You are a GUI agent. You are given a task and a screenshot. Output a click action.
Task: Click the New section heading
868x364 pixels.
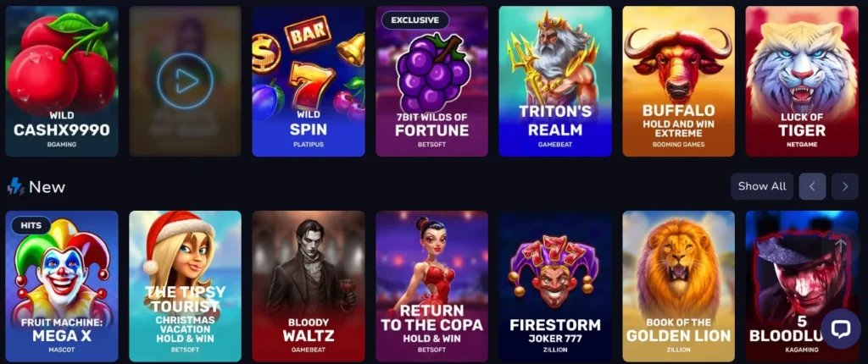[x=47, y=187]
